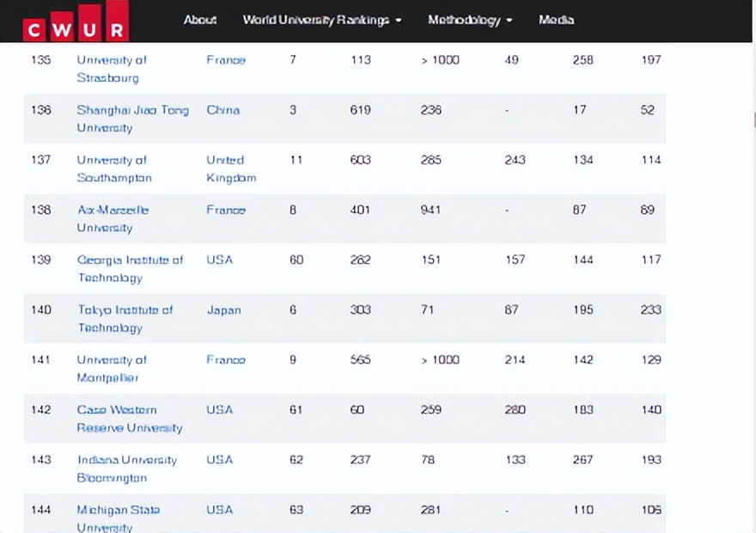Image resolution: width=756 pixels, height=533 pixels.
Task: Open the About page
Action: pos(200,20)
